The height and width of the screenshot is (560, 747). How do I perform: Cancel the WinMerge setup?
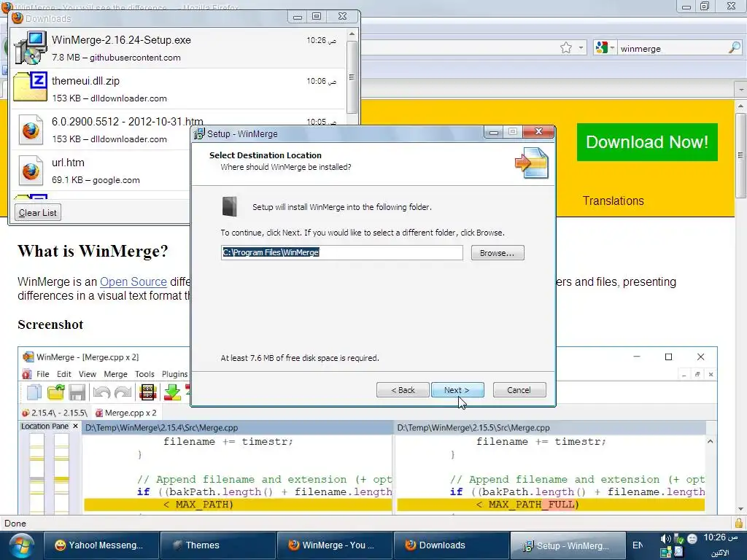(x=519, y=390)
